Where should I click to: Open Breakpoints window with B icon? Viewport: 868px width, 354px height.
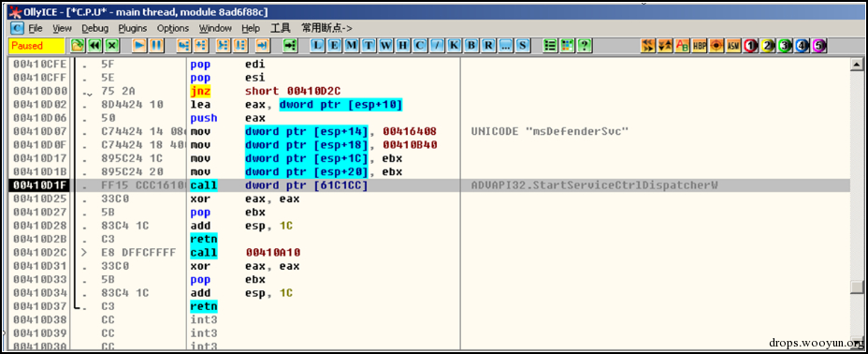click(471, 46)
